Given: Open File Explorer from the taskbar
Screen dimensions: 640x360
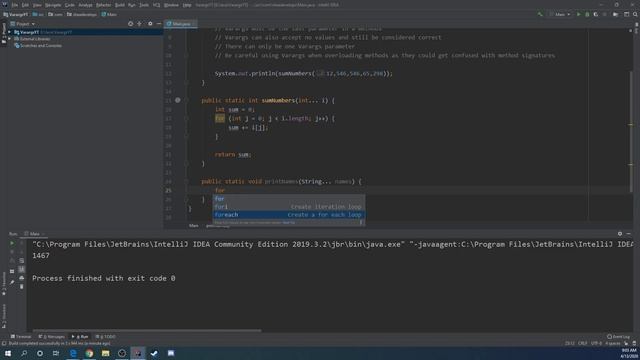Looking at the screenshot, I should 106,353.
